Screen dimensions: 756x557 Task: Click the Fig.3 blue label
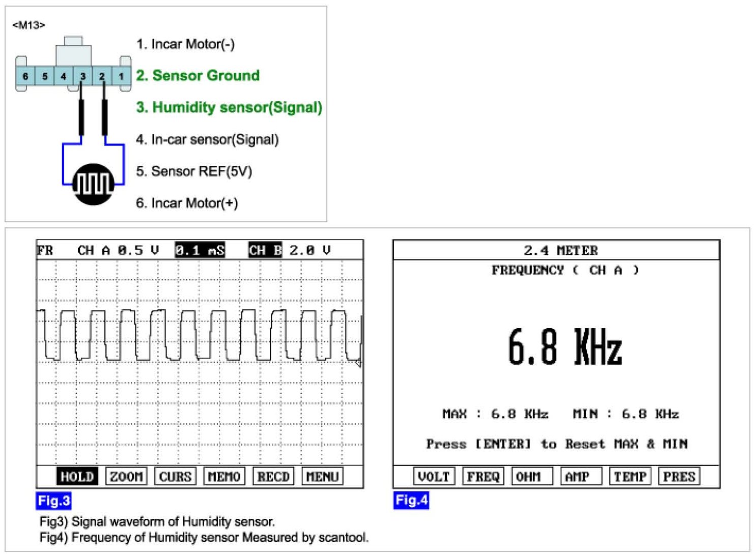pos(53,501)
